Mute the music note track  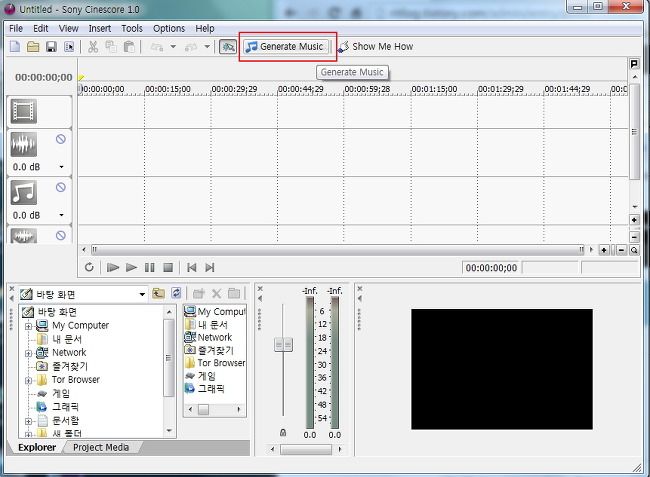click(61, 187)
